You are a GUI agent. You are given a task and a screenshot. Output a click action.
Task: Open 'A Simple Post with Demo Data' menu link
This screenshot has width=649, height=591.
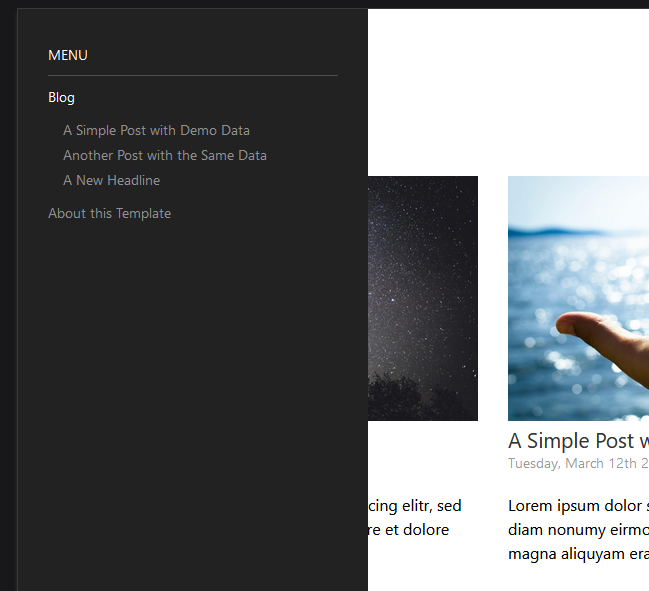coord(156,131)
